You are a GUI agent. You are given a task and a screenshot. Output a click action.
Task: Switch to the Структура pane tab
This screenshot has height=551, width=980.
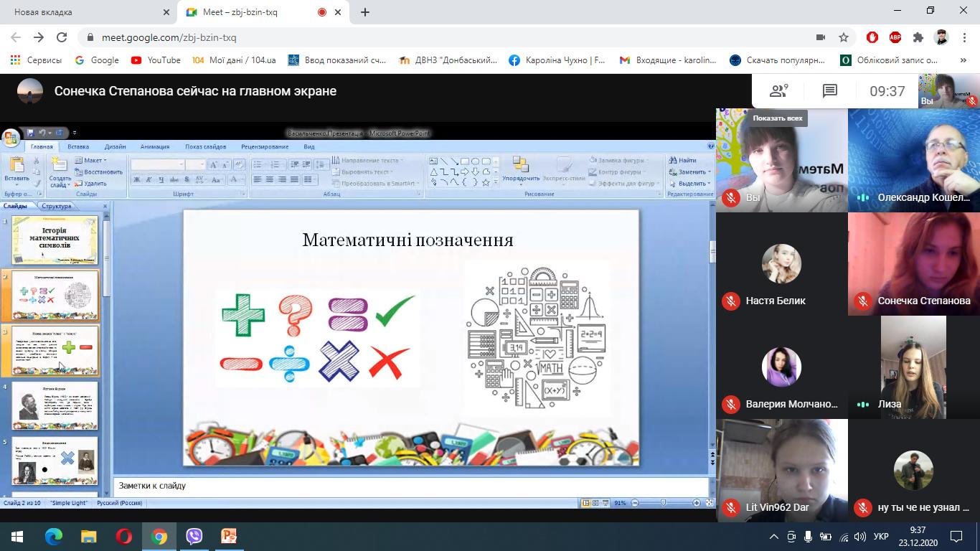56,206
